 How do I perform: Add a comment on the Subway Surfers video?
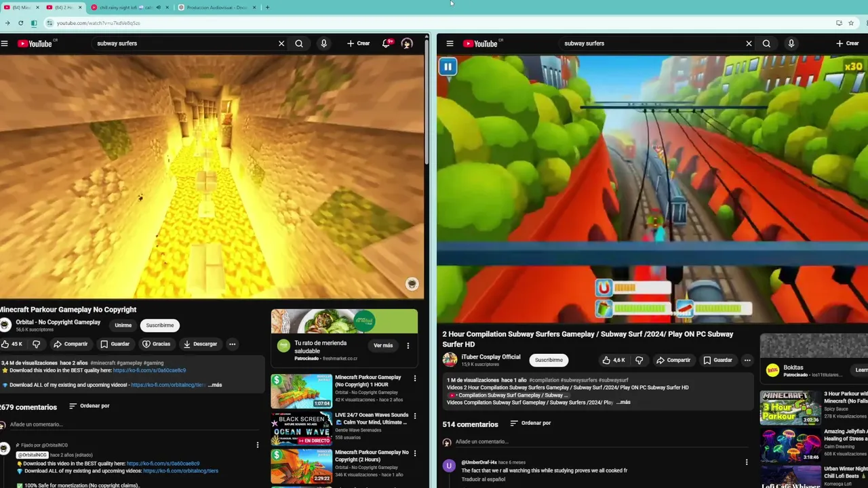[x=604, y=442]
